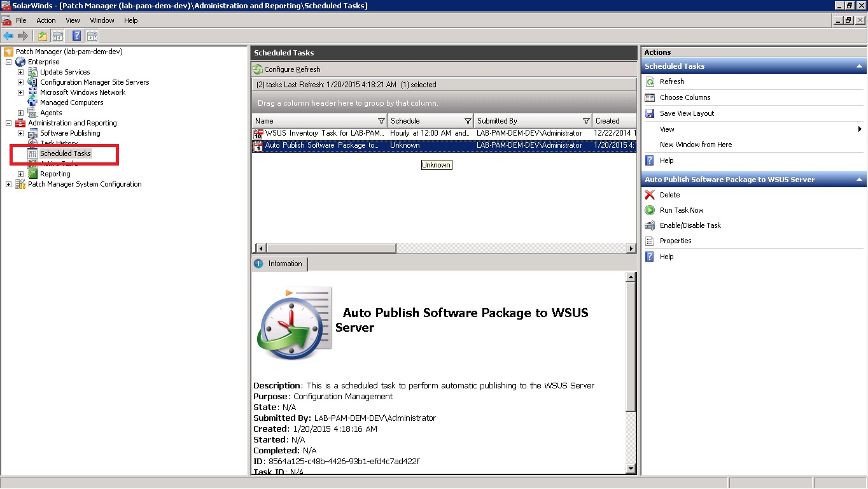Screen dimensions: 868x489
Task: Click the task ID text '8564a125-c48b...'
Action: point(344,461)
